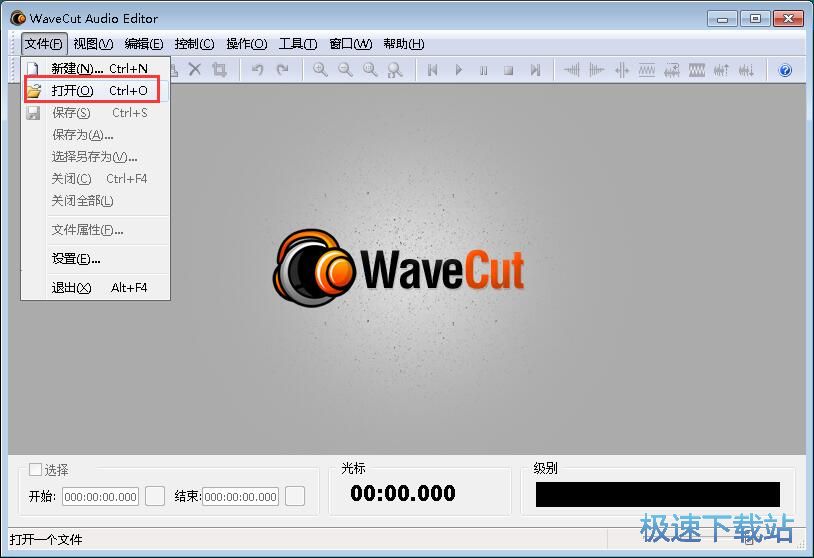The height and width of the screenshot is (558, 814).
Task: Click the delete (X) toolbar icon
Action: 195,70
